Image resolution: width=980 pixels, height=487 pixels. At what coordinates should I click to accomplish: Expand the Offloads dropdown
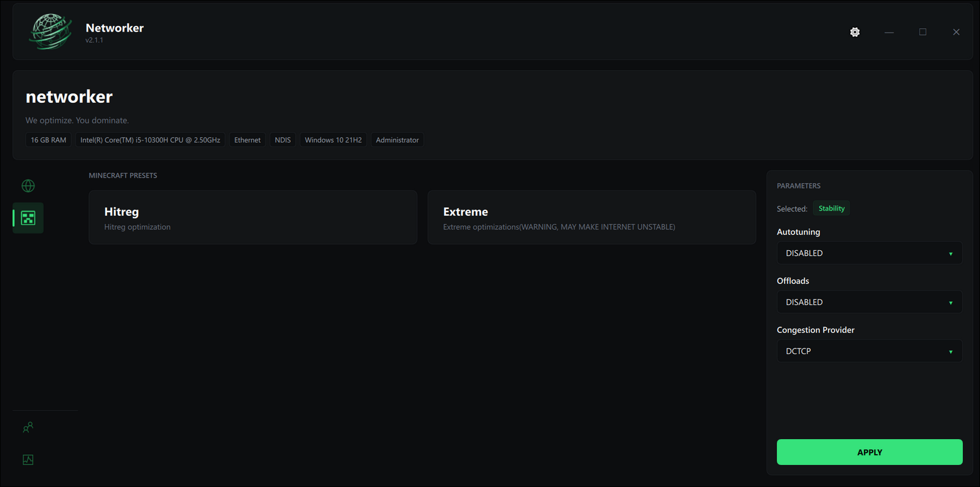[x=869, y=302]
